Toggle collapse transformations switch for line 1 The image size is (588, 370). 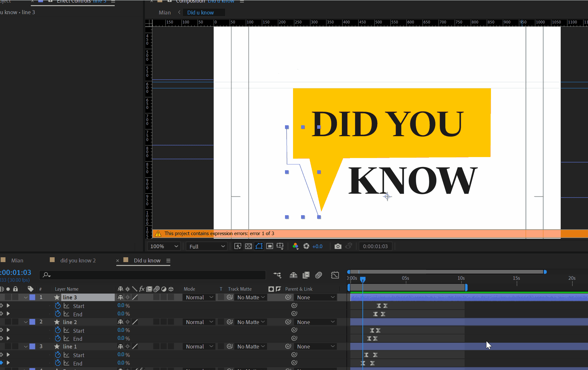(x=128, y=347)
